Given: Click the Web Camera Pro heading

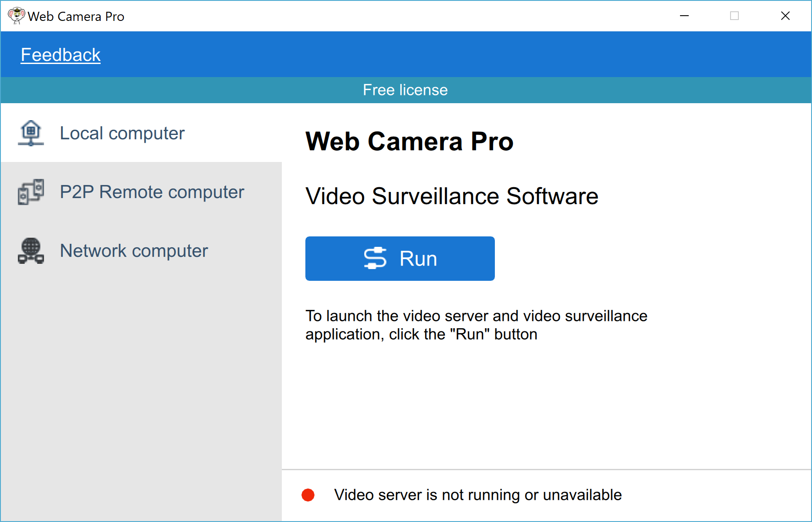Looking at the screenshot, I should tap(409, 141).
